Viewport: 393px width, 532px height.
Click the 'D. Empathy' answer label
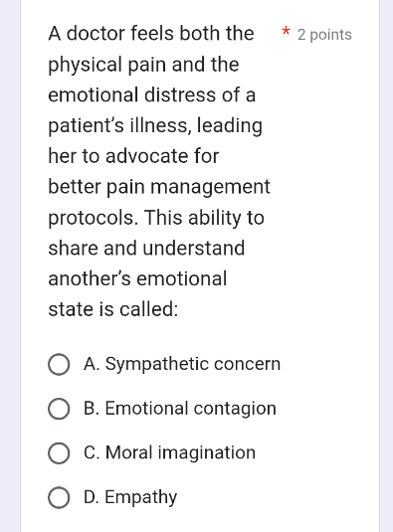130,497
